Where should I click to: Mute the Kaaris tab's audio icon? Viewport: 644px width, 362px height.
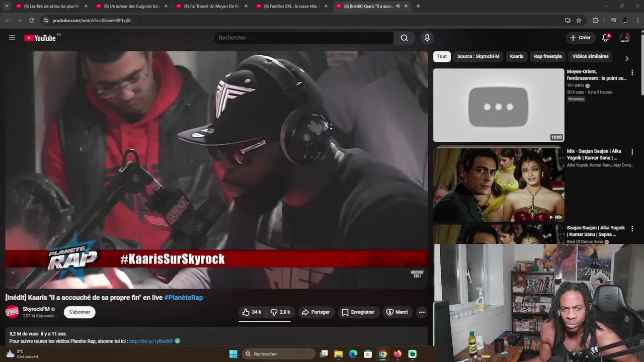click(x=398, y=6)
